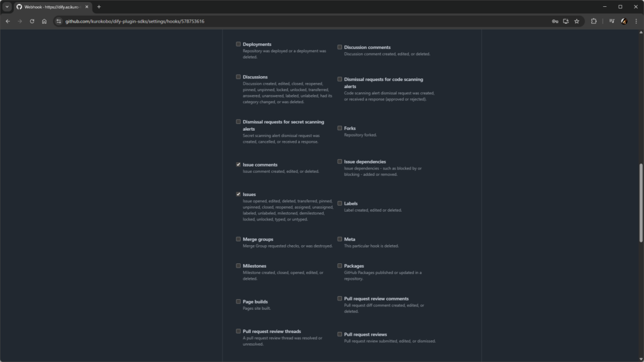Uncheck the Issues event checkbox
Screen dimensions: 644x362
238,194
